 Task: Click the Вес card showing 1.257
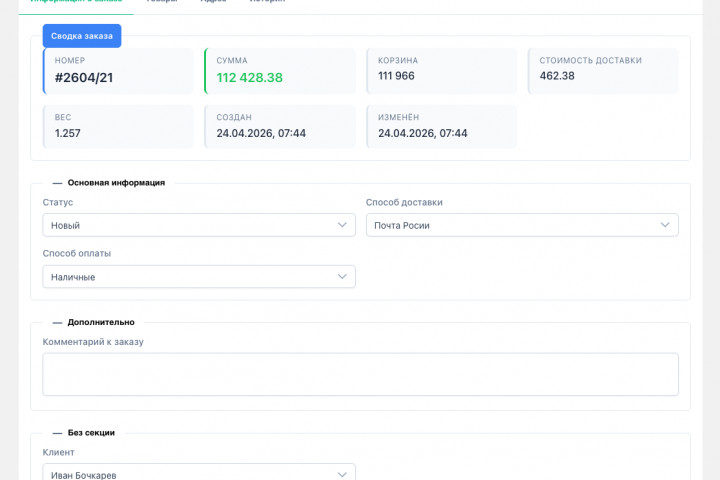[119, 126]
